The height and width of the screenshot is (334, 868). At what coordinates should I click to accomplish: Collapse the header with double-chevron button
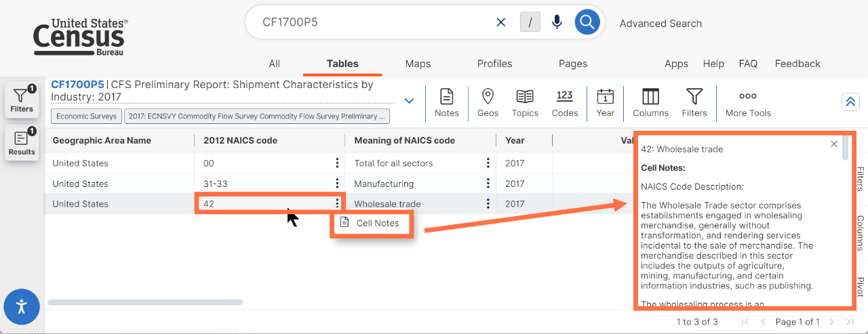point(850,102)
